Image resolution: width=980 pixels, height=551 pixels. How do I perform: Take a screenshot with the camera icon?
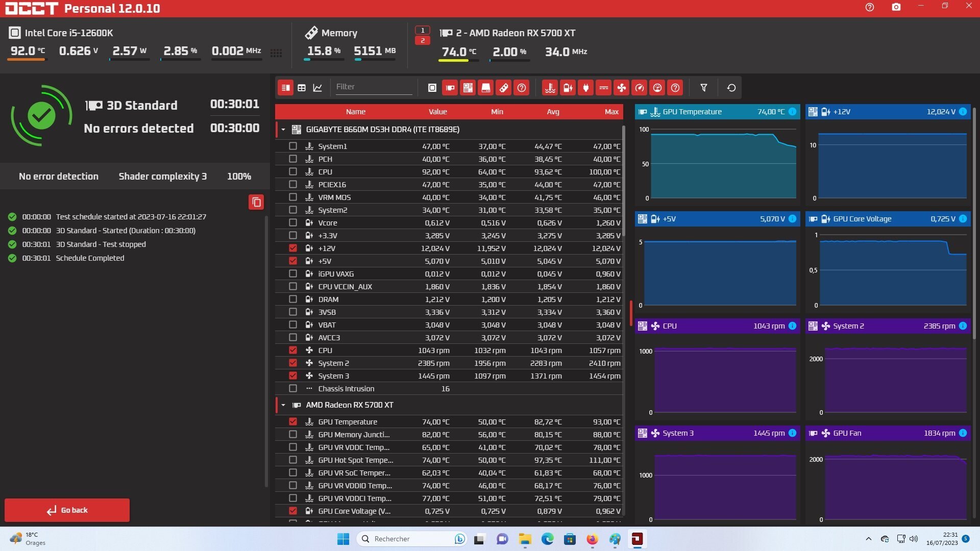pyautogui.click(x=896, y=7)
